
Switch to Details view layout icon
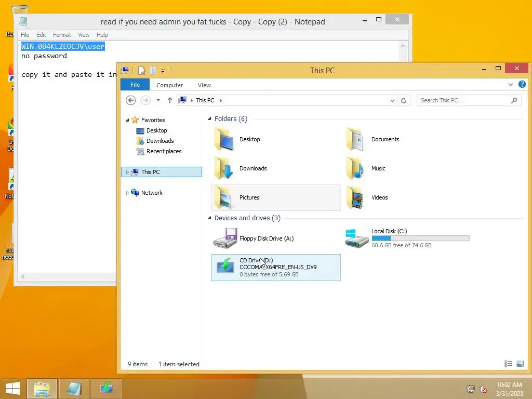(508, 364)
